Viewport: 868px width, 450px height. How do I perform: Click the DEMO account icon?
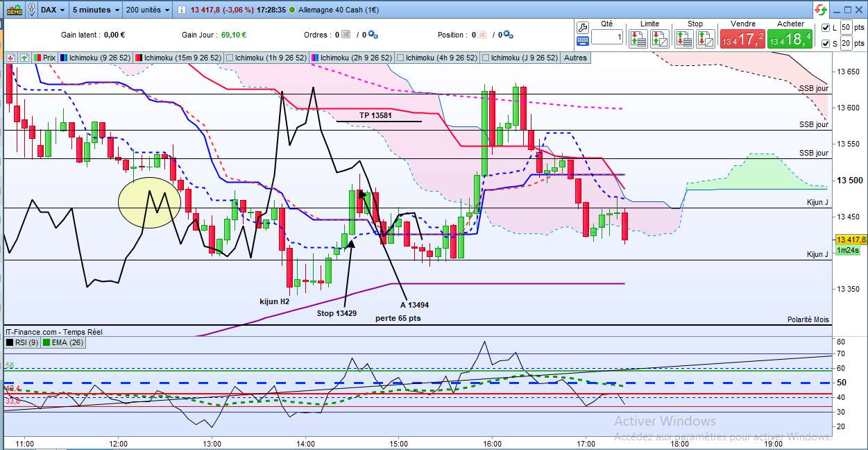(x=14, y=10)
